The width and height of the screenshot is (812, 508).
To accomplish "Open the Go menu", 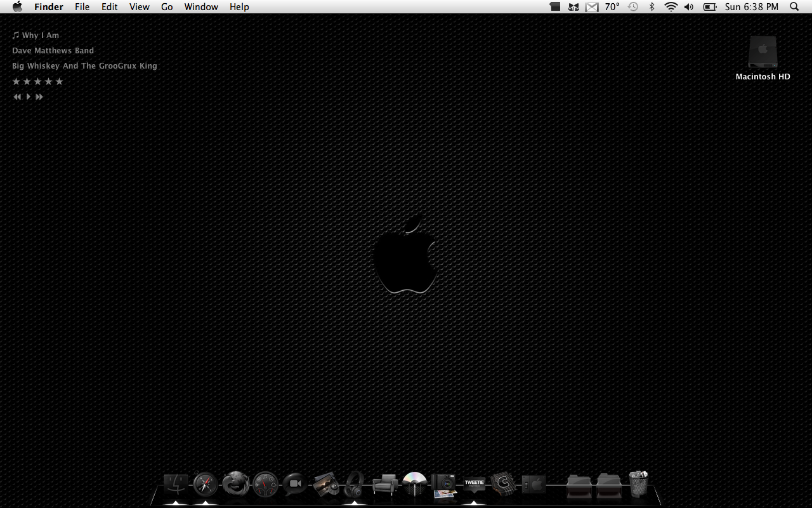I will click(167, 7).
